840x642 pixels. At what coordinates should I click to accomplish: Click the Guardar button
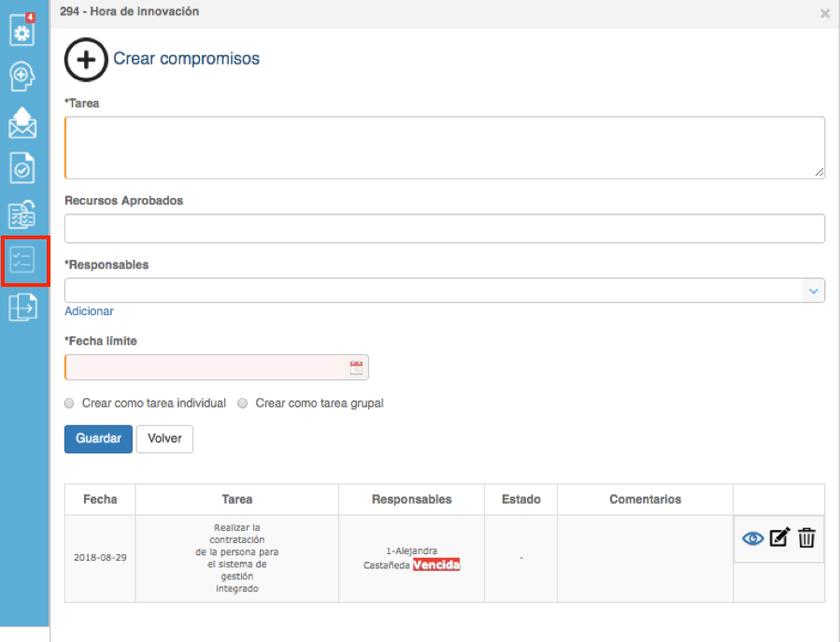point(98,439)
